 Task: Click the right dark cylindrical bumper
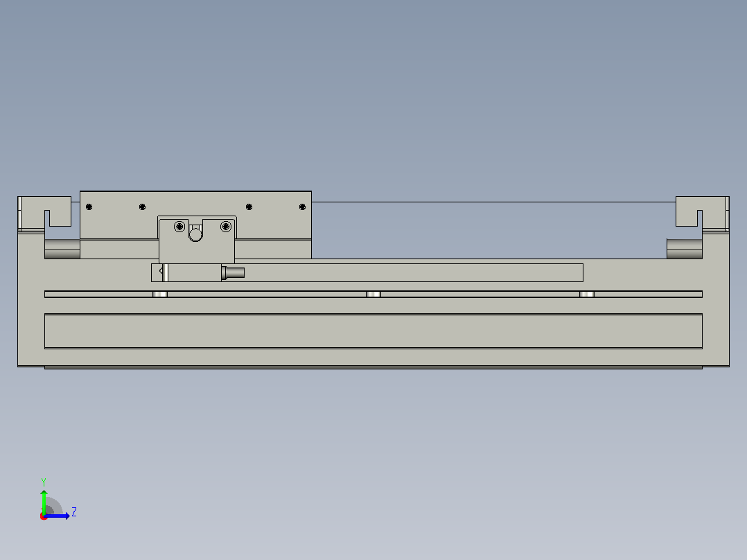pos(685,249)
